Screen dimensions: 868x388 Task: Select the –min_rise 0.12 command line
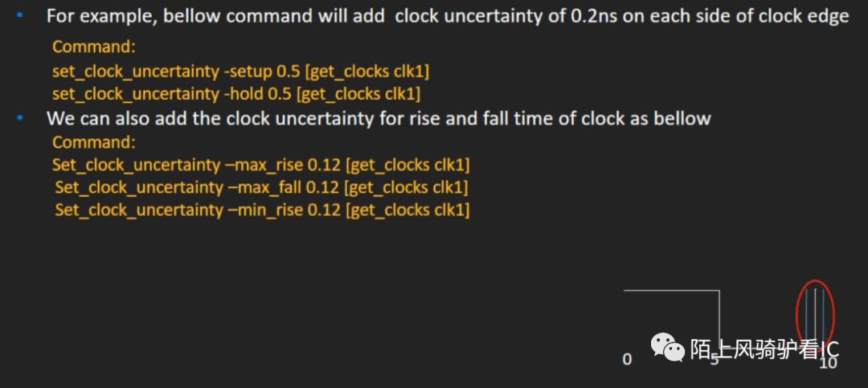pos(262,210)
